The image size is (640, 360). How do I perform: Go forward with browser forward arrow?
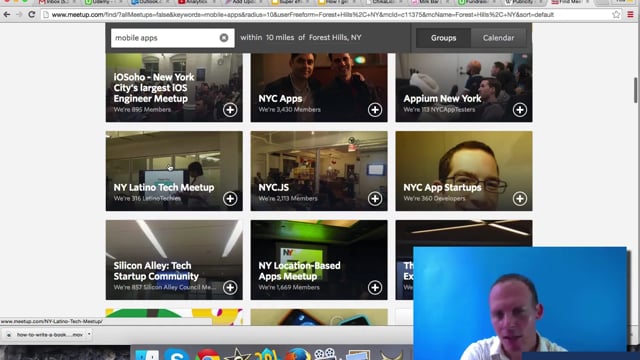pyautogui.click(x=19, y=15)
